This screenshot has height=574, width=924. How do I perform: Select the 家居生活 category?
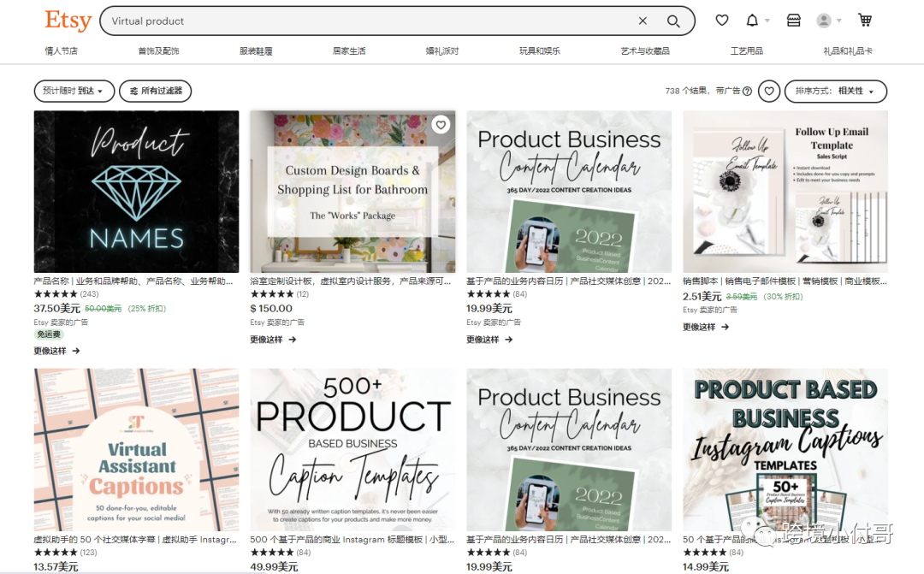(x=349, y=51)
